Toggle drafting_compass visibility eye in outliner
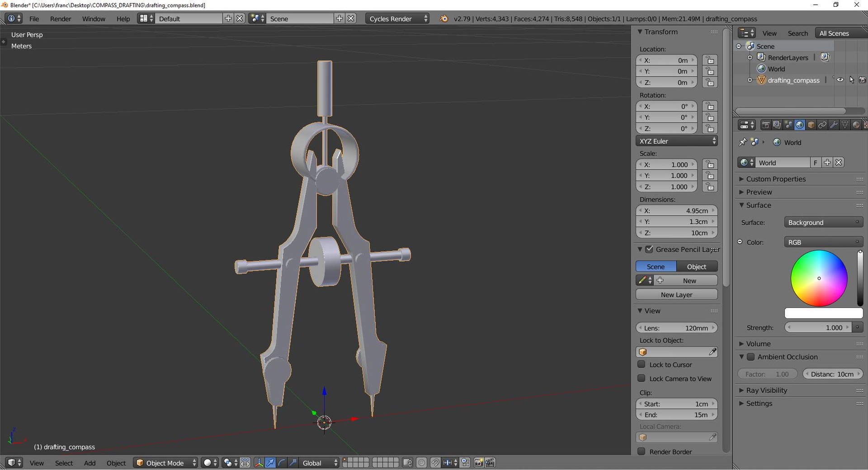This screenshot has height=470, width=868. pos(840,80)
